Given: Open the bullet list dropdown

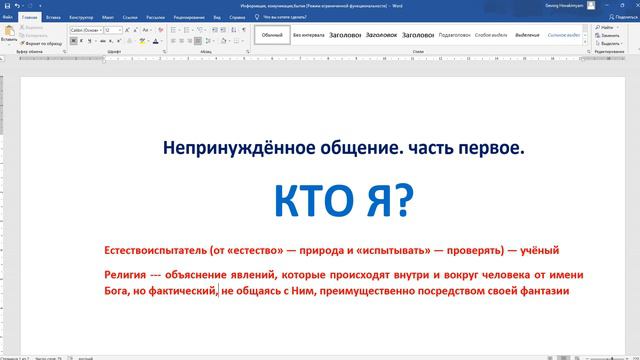Looking at the screenshot, I should 179,30.
